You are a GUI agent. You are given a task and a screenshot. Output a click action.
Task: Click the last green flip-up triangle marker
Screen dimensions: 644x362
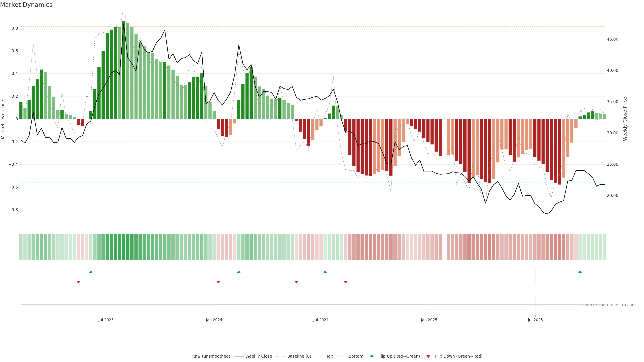click(580, 272)
